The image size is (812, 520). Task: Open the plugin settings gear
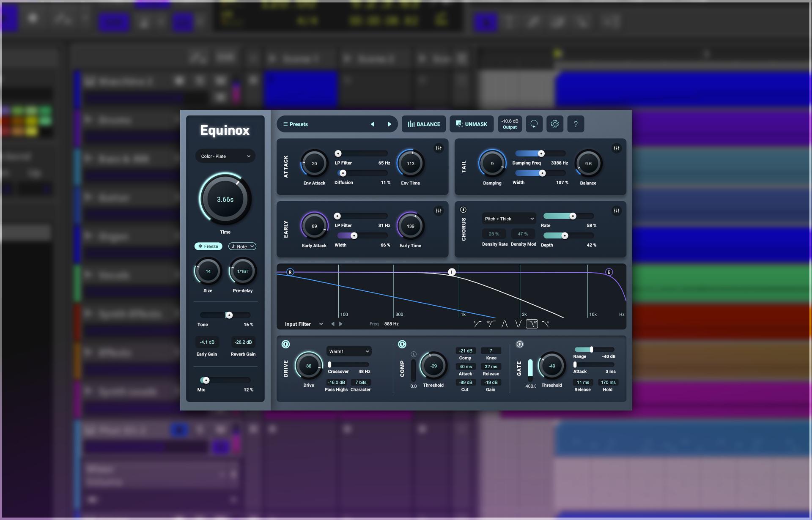(554, 124)
